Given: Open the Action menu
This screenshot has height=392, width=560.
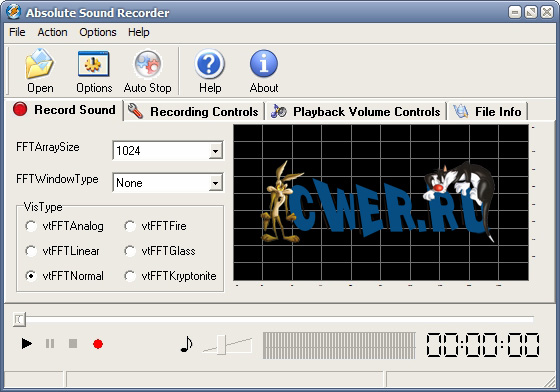Looking at the screenshot, I should 52,32.
